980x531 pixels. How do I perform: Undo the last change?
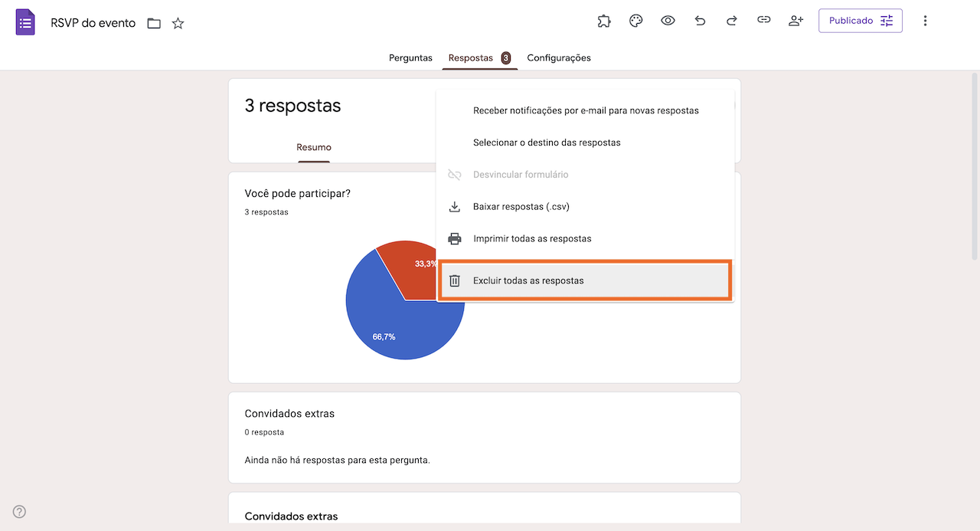[x=700, y=21]
